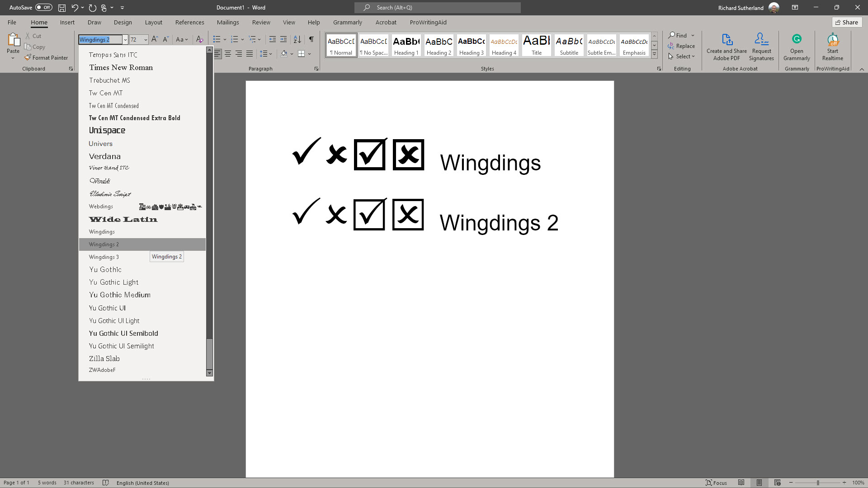868x488 pixels.
Task: Open the font size dropdown
Action: coord(146,39)
